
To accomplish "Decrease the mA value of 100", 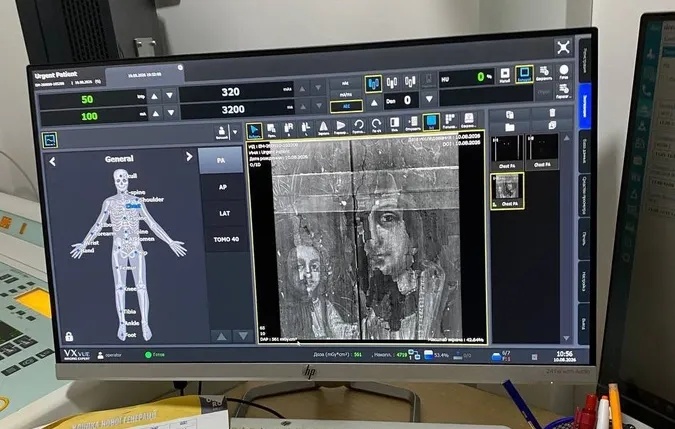I will coord(171,113).
